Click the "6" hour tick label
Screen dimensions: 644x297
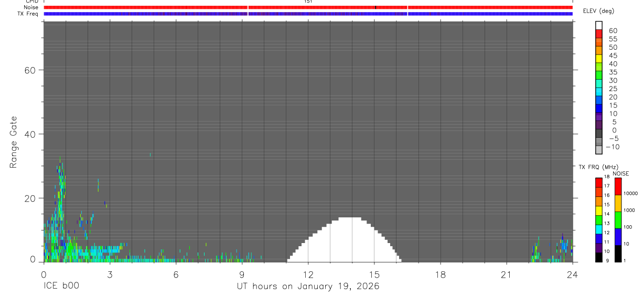[176, 274]
